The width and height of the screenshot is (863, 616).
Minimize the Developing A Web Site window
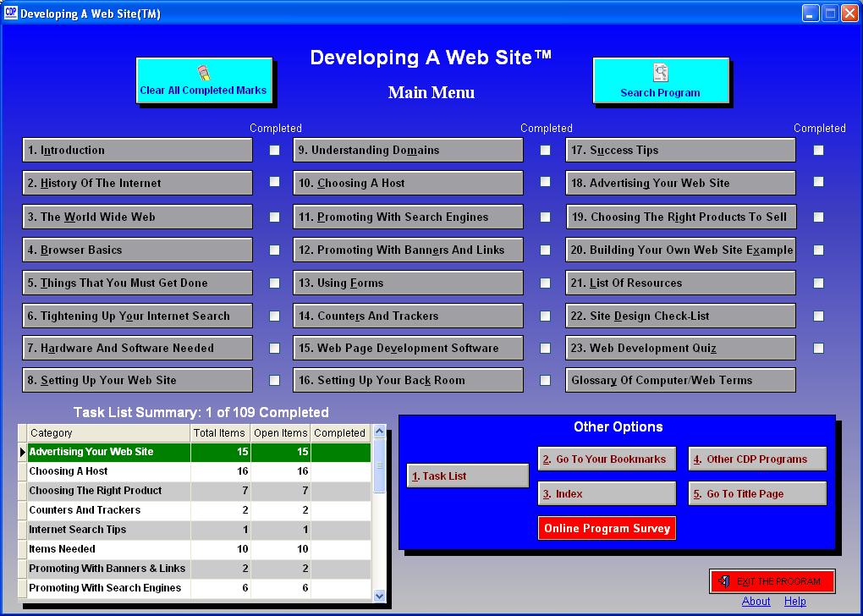click(811, 14)
